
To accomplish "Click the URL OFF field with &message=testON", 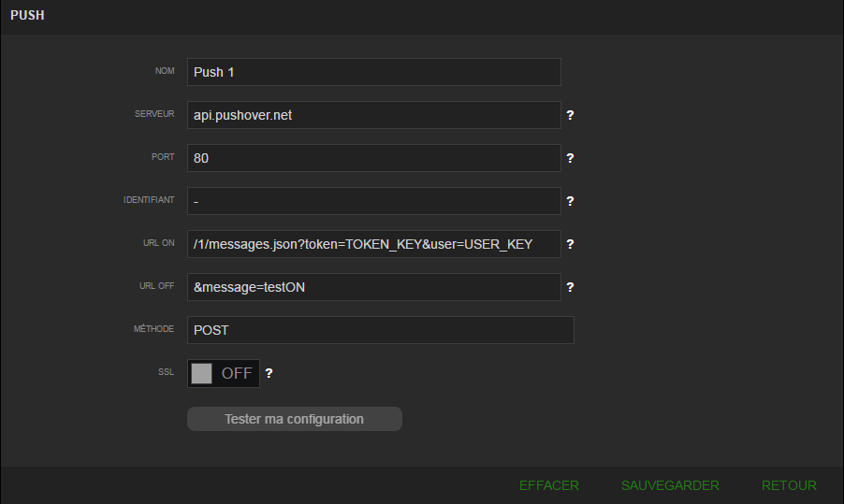I will pos(373,287).
